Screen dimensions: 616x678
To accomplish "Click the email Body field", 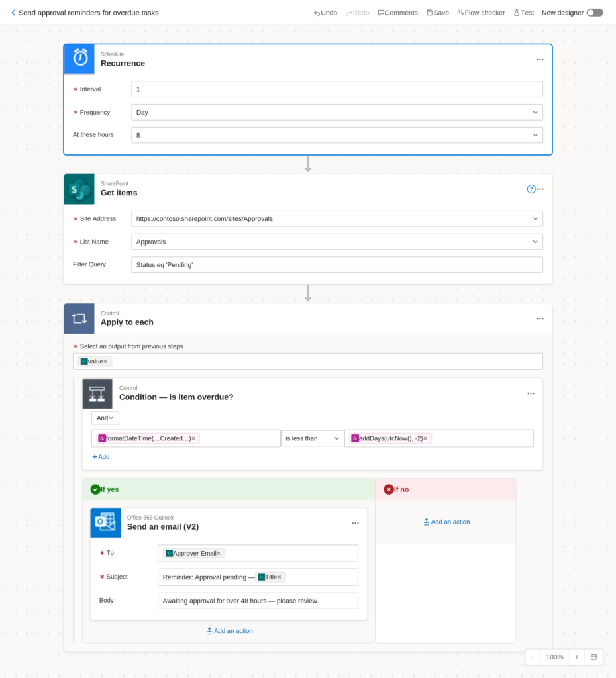I will click(x=258, y=601).
